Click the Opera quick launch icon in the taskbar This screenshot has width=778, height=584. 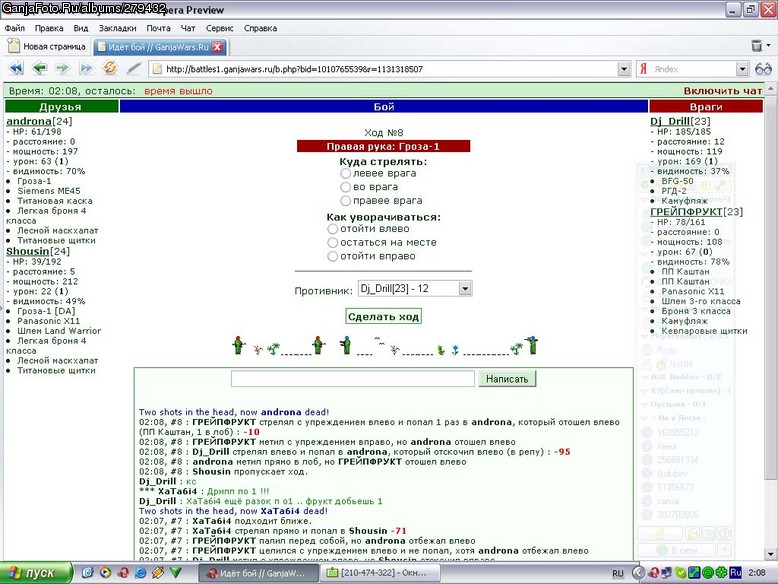123,573
